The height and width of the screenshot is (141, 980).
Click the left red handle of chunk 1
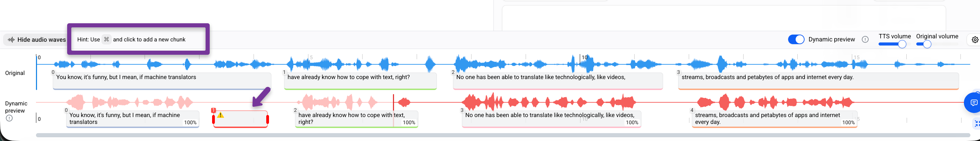point(213,120)
